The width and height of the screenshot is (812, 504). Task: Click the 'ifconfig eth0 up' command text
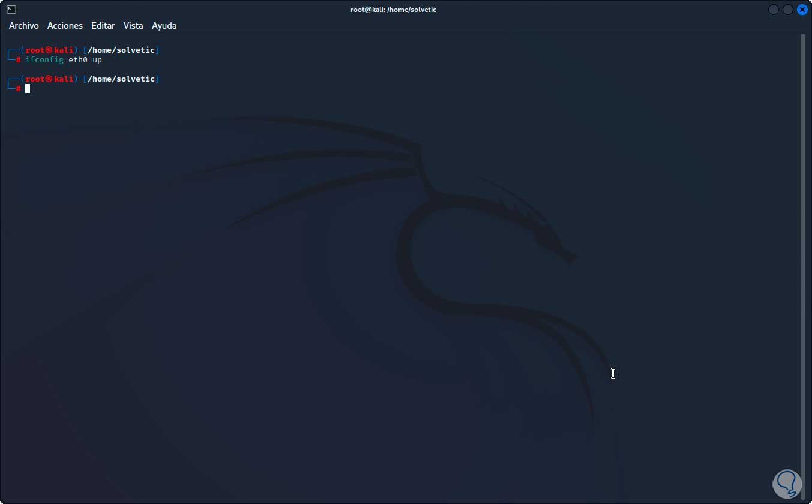point(64,60)
